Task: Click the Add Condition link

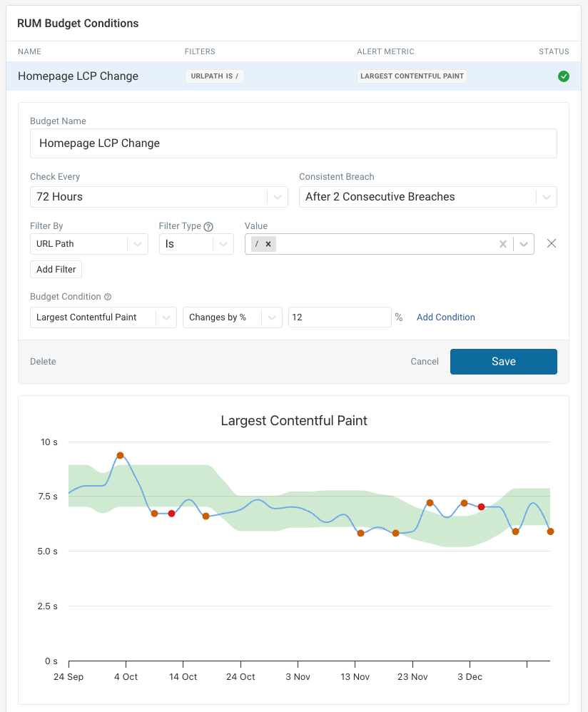Action: click(446, 317)
